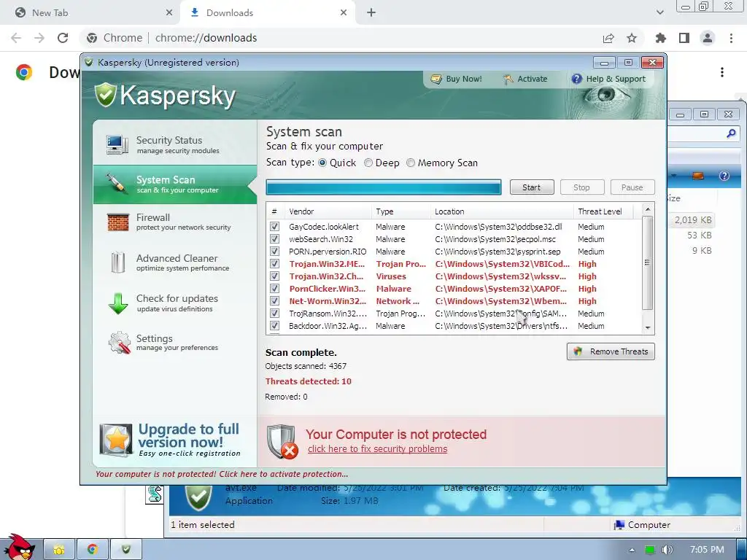Uncheck the PORN.perversion.RIO threat
The image size is (747, 560).
[274, 252]
